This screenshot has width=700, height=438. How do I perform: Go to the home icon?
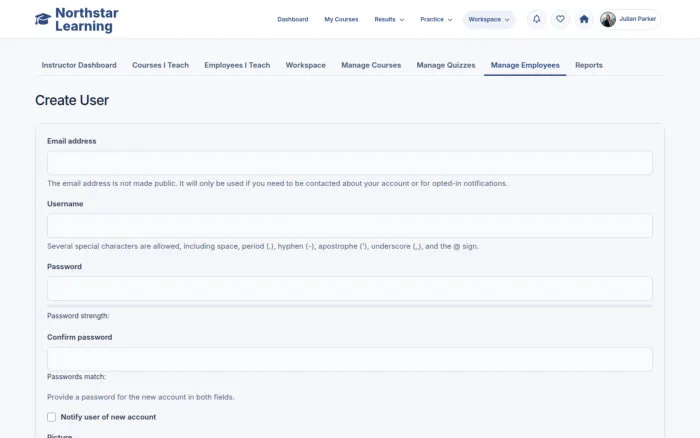pos(584,19)
